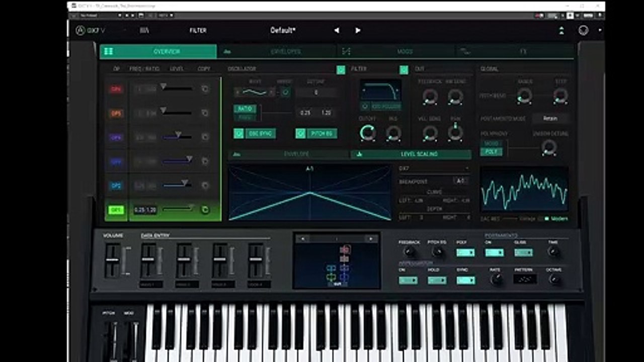Open the preset library browser icon
The width and height of the screenshot is (644, 362).
[144, 30]
